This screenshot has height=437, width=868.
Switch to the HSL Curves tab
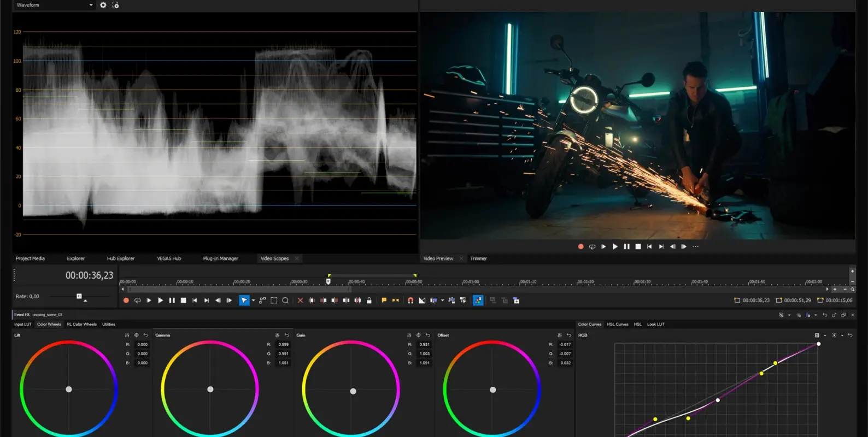coord(618,324)
